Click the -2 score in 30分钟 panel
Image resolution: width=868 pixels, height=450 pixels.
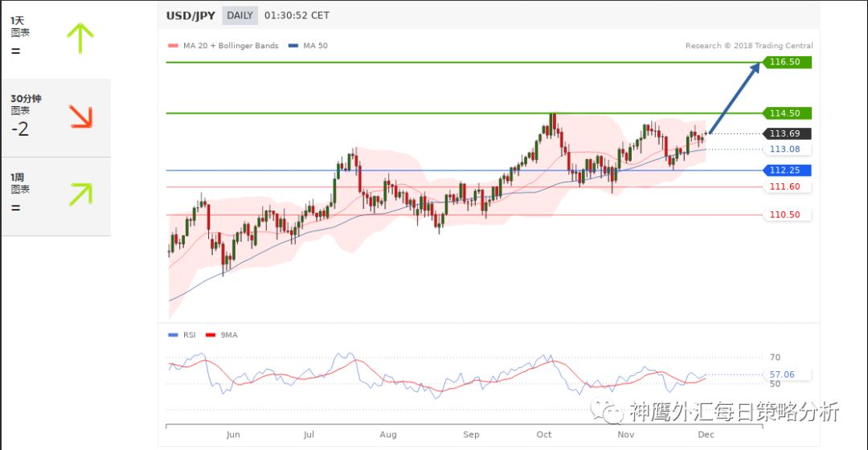click(20, 129)
